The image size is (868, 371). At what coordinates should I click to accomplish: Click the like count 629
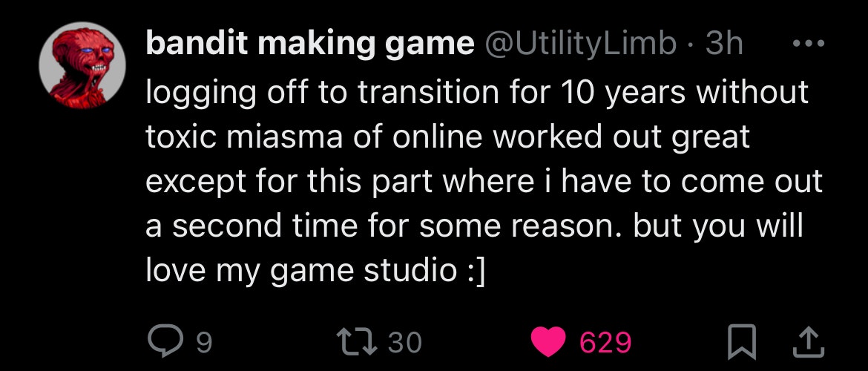coord(605,342)
